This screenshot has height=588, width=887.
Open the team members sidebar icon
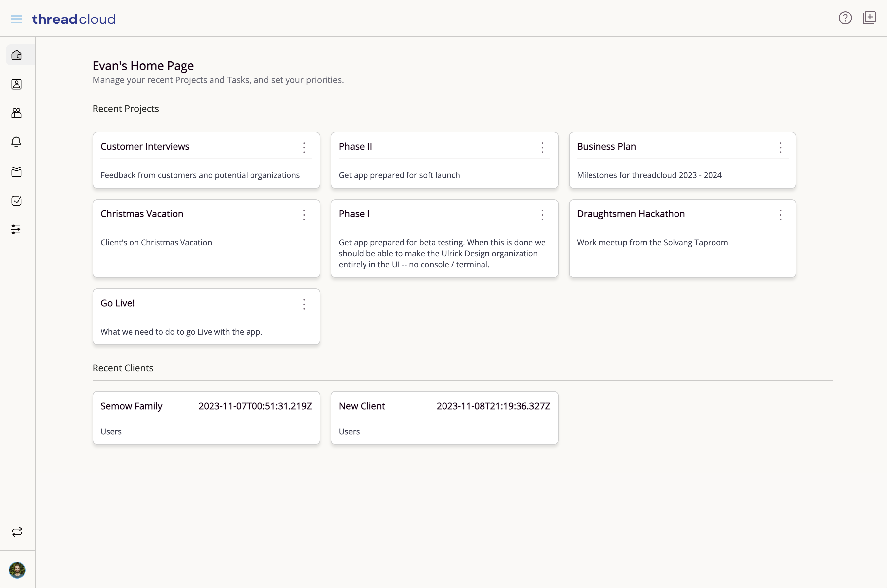tap(17, 113)
